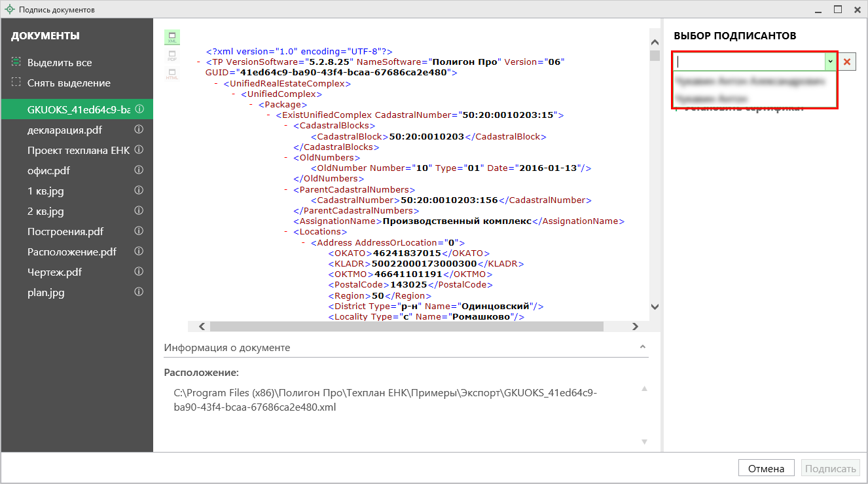The width and height of the screenshot is (868, 484).
Task: Click red X to remove signer
Action: tap(847, 62)
